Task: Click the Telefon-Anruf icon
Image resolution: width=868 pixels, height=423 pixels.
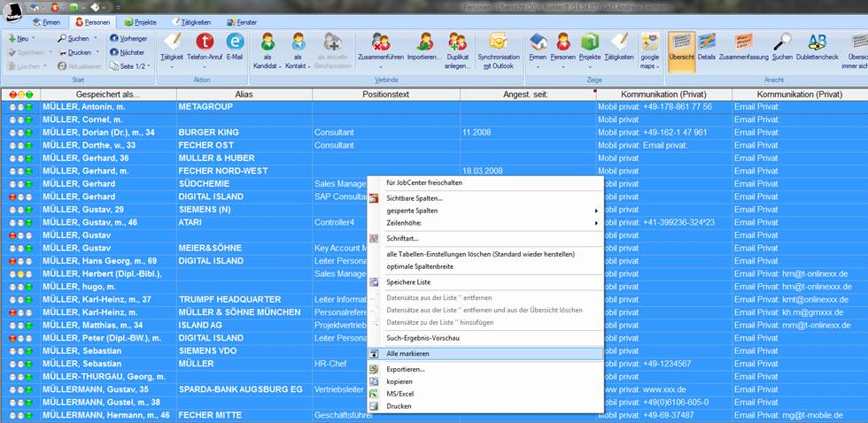Action: 205,46
